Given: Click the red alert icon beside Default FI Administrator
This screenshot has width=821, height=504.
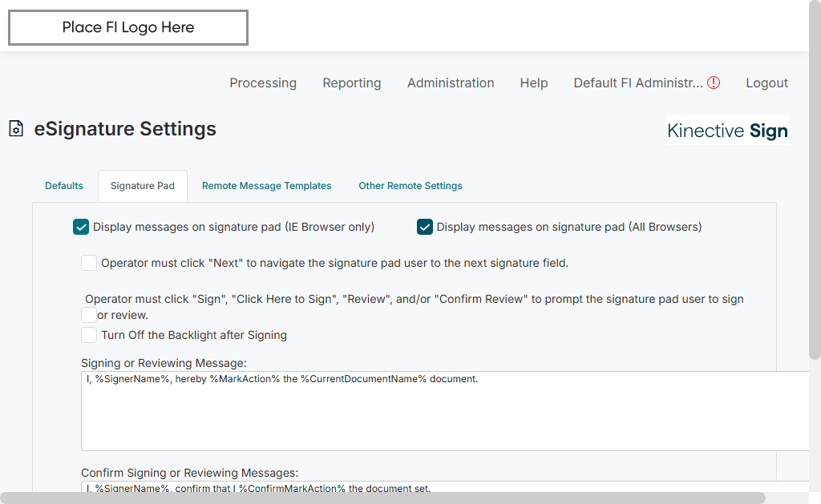Looking at the screenshot, I should click(x=714, y=83).
